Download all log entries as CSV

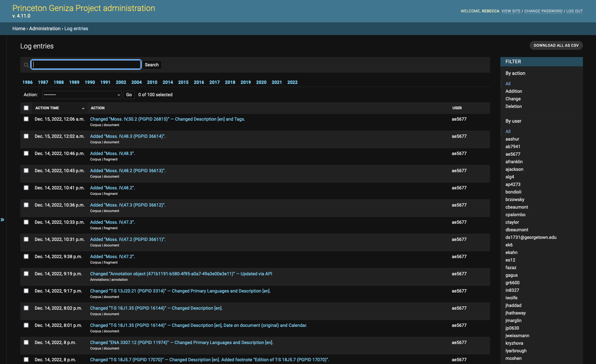tap(556, 45)
